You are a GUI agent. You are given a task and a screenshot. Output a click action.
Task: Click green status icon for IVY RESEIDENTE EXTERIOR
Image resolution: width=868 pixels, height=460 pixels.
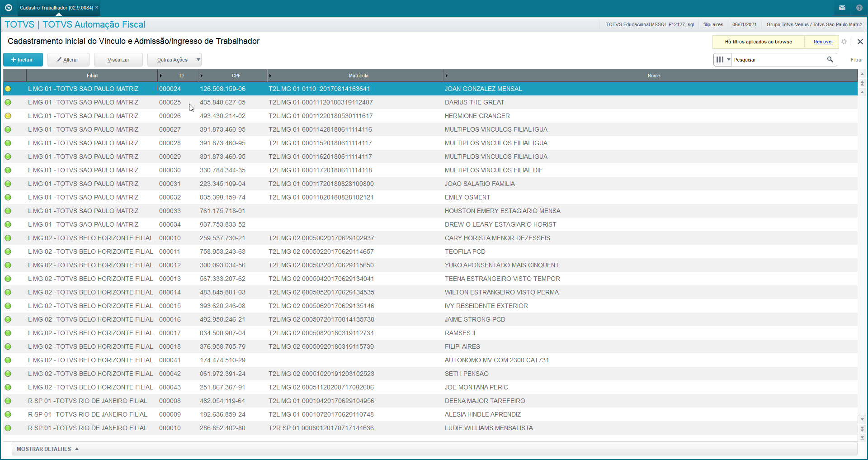[8, 306]
